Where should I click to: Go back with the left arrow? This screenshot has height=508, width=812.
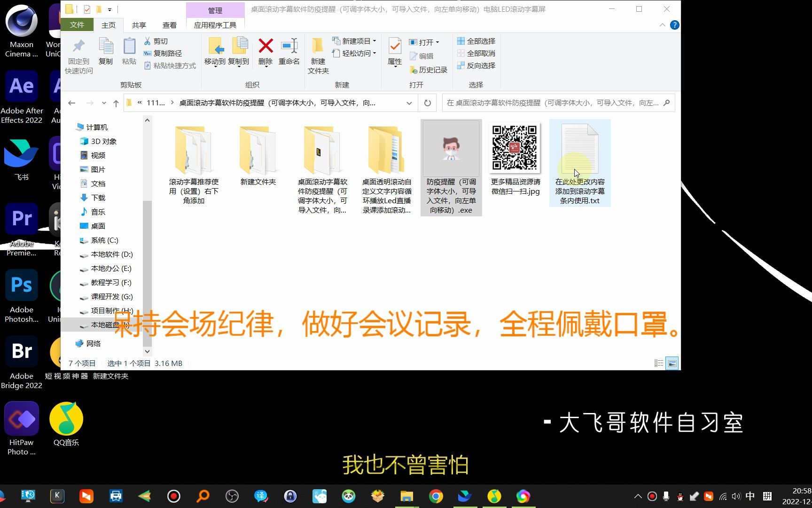71,103
